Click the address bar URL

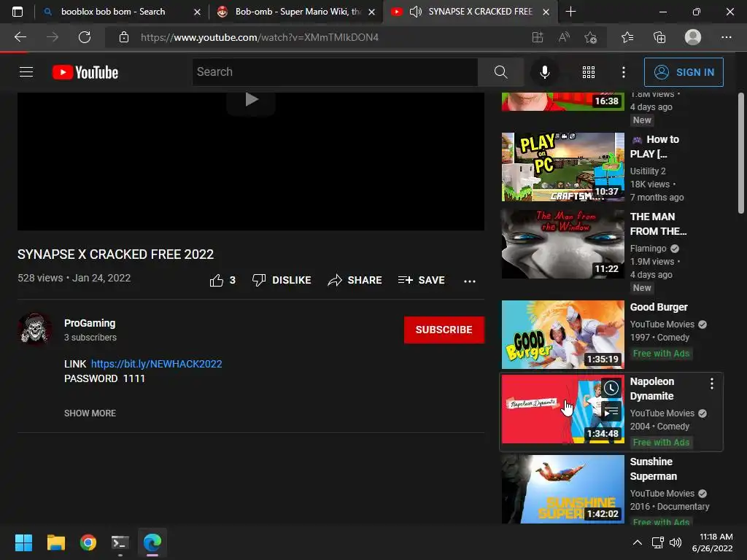(x=260, y=37)
